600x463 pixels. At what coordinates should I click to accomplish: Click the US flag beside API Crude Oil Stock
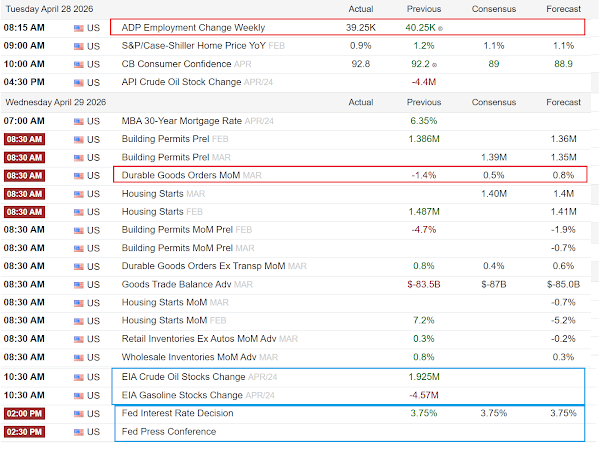point(78,82)
